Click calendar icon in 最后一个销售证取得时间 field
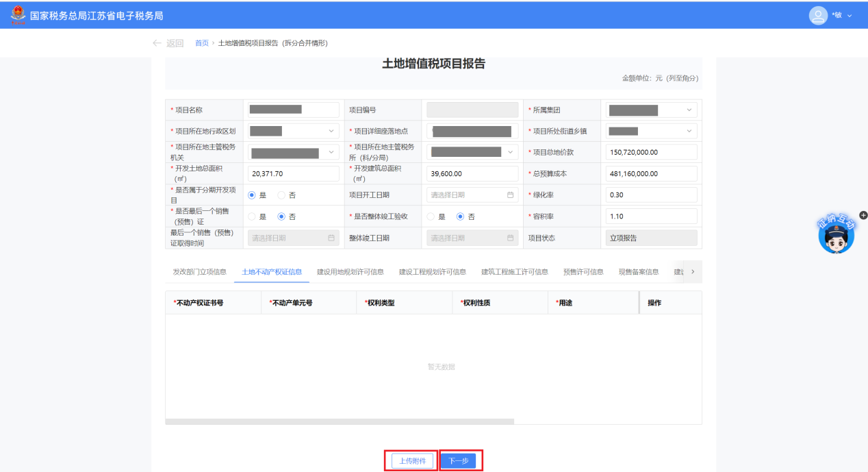The image size is (868, 472). (x=331, y=238)
